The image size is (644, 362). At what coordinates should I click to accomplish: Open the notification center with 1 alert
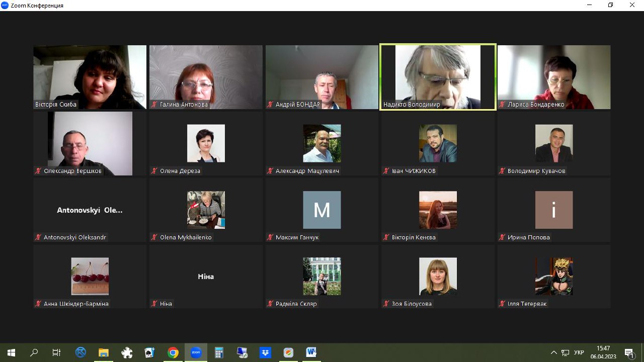click(629, 352)
